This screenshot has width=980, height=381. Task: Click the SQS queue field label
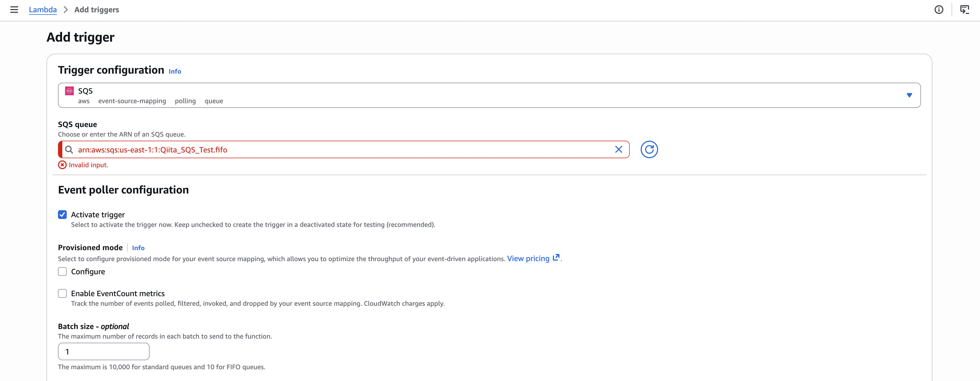click(x=77, y=124)
